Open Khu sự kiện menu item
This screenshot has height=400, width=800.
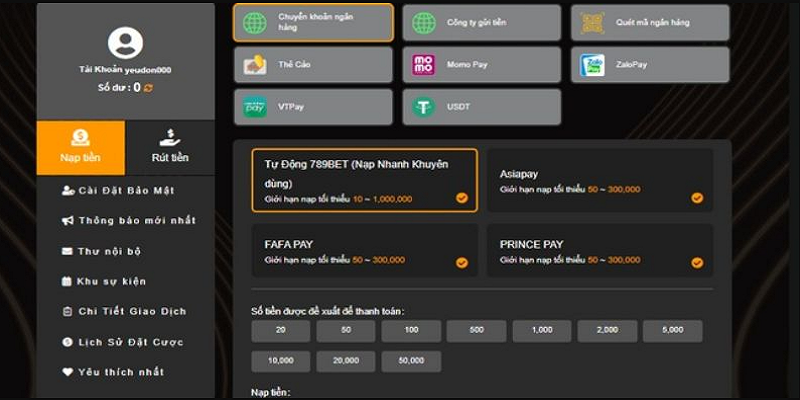pyautogui.click(x=104, y=281)
